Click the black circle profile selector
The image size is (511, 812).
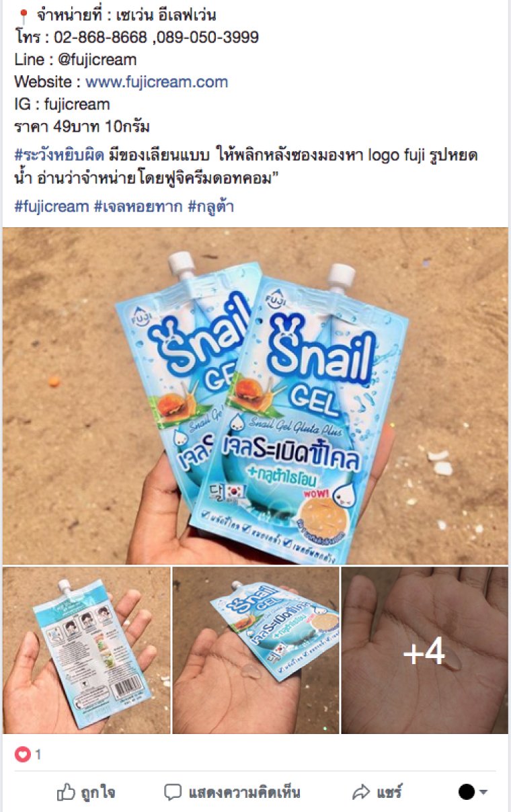(467, 792)
